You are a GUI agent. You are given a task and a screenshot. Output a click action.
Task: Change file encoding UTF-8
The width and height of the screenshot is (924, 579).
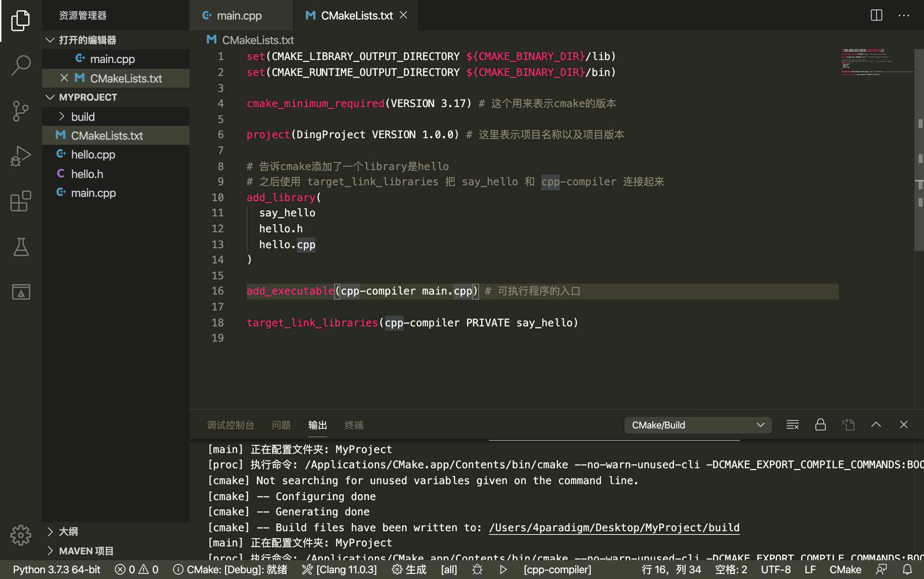[x=775, y=570]
